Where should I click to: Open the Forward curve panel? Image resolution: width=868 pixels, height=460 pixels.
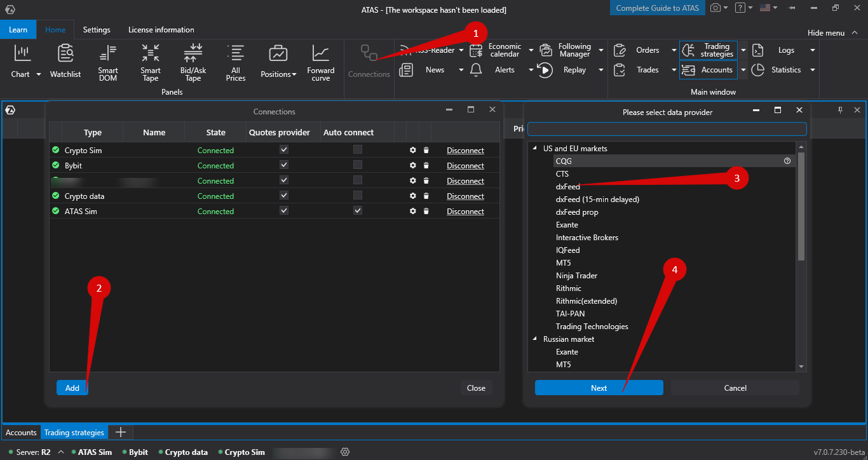click(x=321, y=63)
